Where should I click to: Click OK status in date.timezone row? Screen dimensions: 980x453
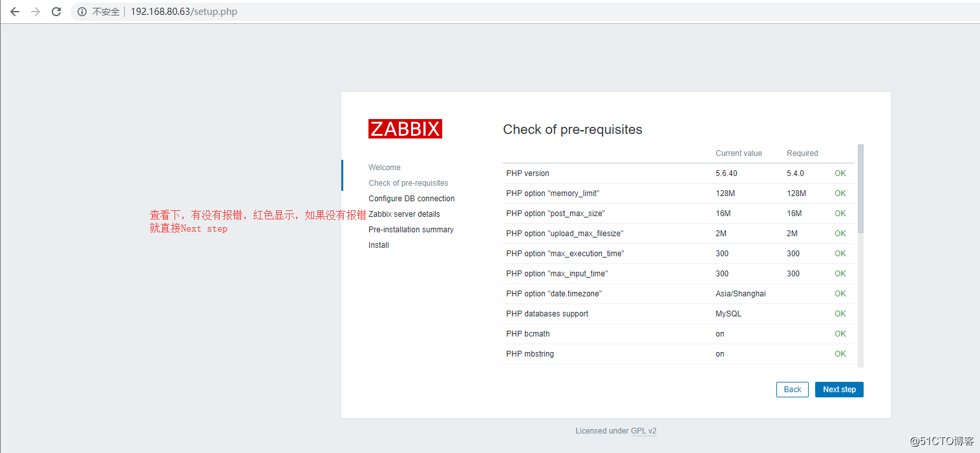[840, 294]
